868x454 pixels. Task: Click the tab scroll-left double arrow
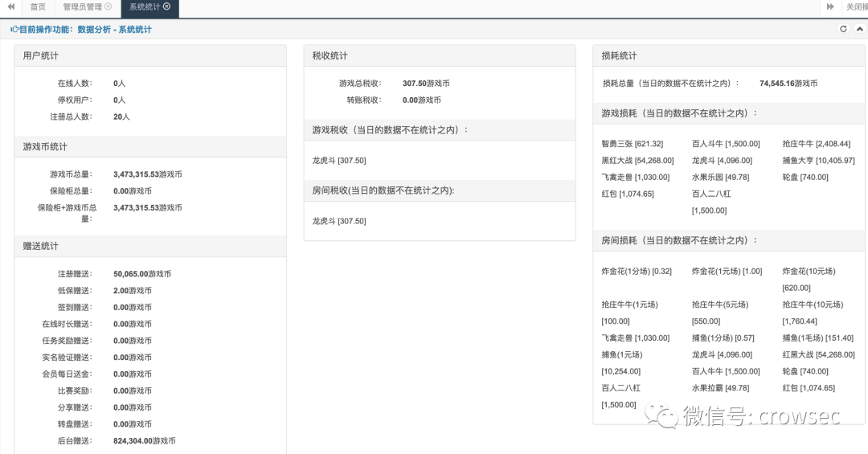coord(10,6)
